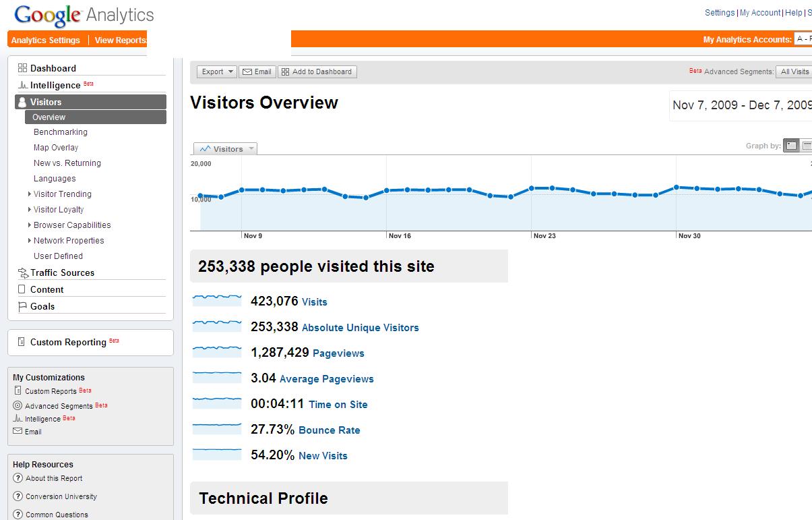Open the New vs. Returning report
The height and width of the screenshot is (520, 812).
(x=67, y=163)
